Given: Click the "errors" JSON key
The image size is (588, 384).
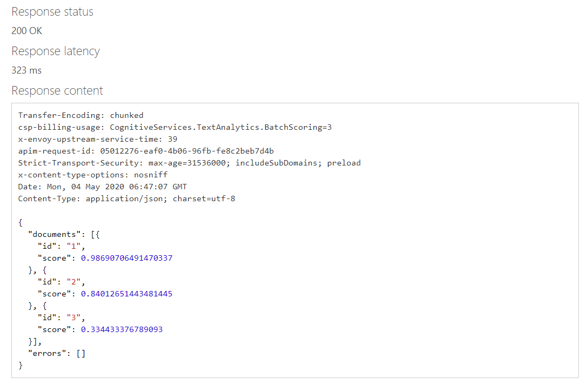Looking at the screenshot, I should click(x=48, y=353).
